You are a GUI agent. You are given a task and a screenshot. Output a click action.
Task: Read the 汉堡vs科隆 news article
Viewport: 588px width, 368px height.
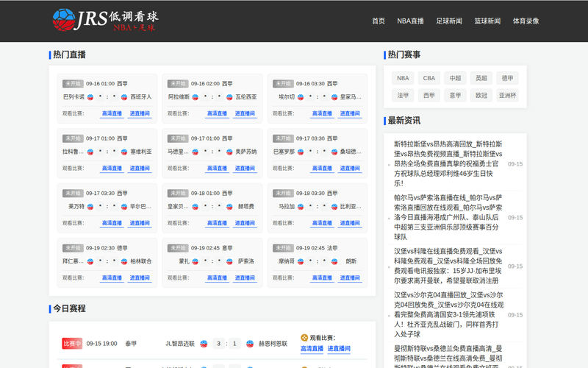pos(448,266)
